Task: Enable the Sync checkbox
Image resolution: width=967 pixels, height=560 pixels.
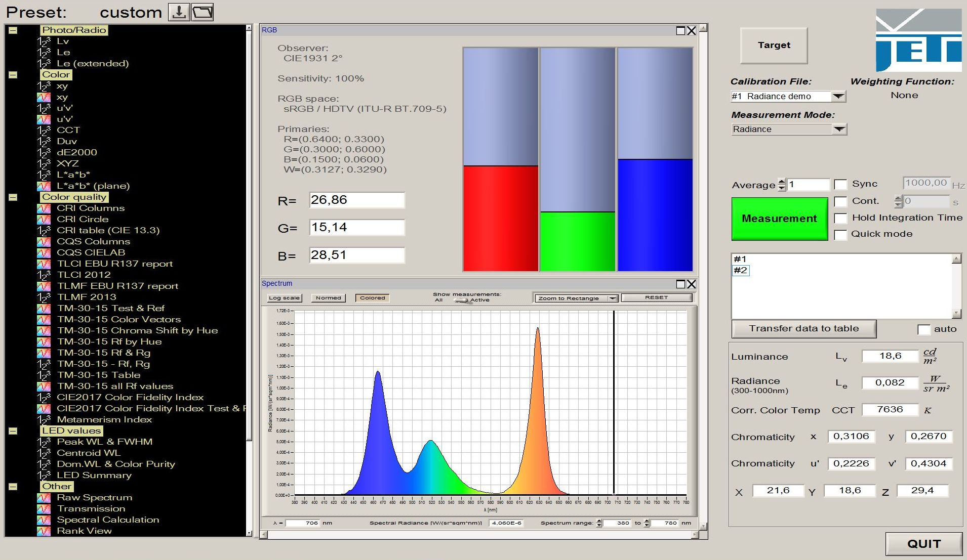Action: point(840,184)
